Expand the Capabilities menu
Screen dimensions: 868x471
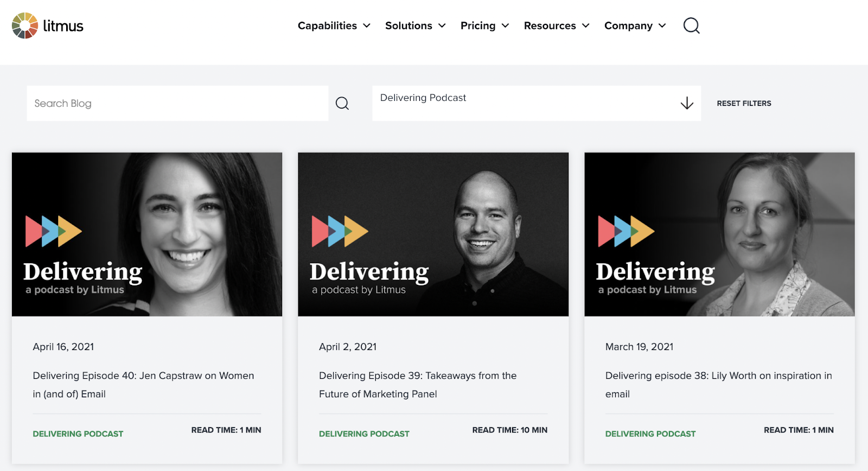(x=334, y=26)
